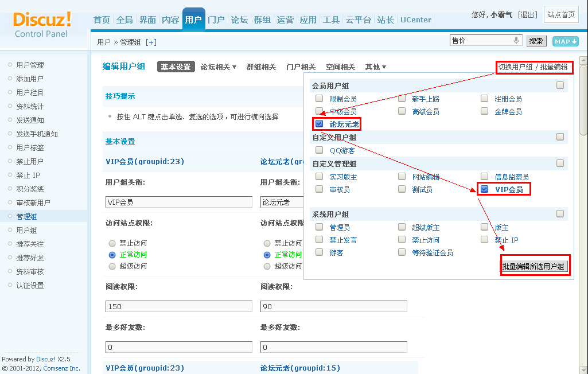The image size is (588, 374).
Task: Check the 金牌会员 checkbox
Action: click(484, 111)
